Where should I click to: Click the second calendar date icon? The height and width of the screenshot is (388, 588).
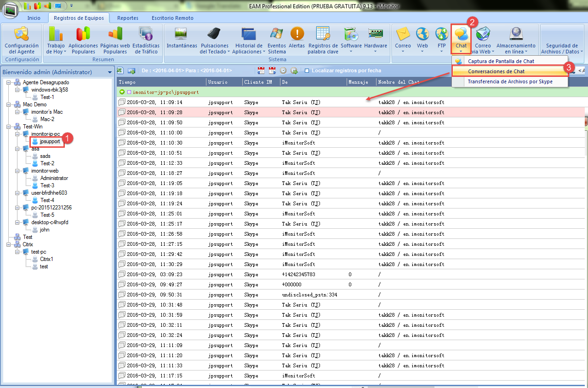(x=272, y=70)
